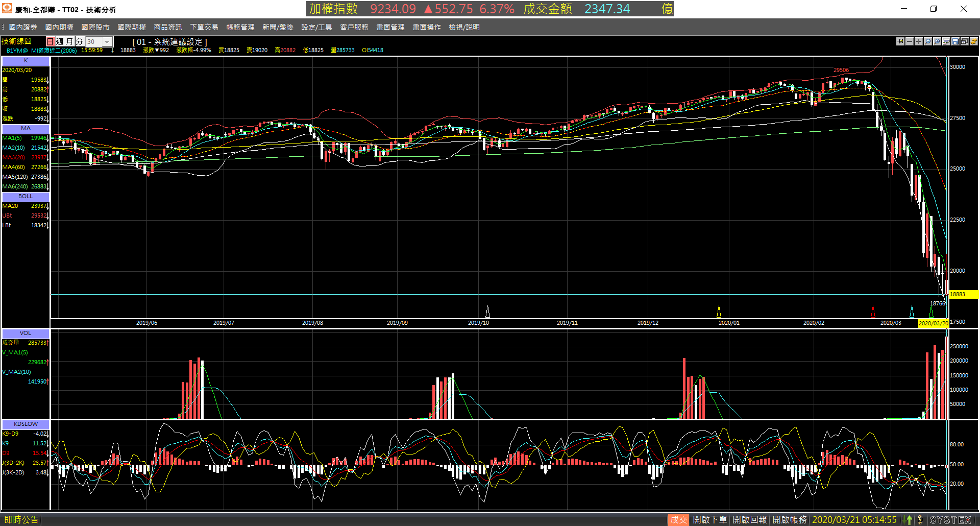Click the 成交 status button

tap(678, 520)
